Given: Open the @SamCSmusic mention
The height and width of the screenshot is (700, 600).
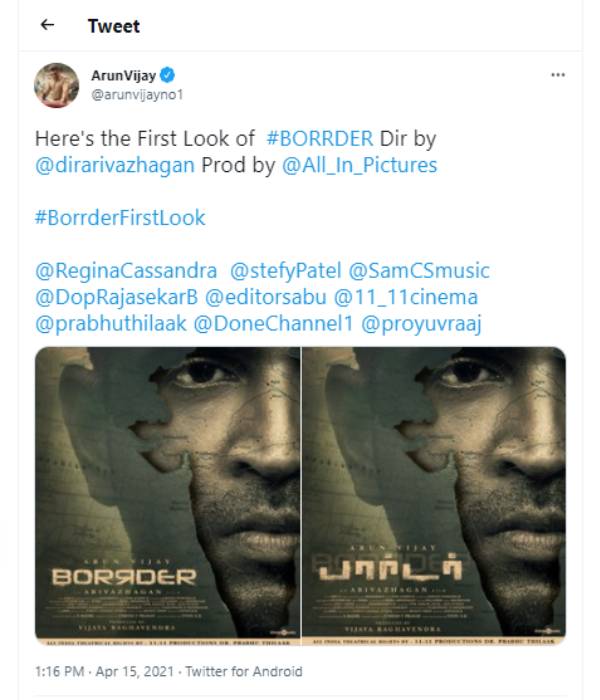Looking at the screenshot, I should click(419, 271).
